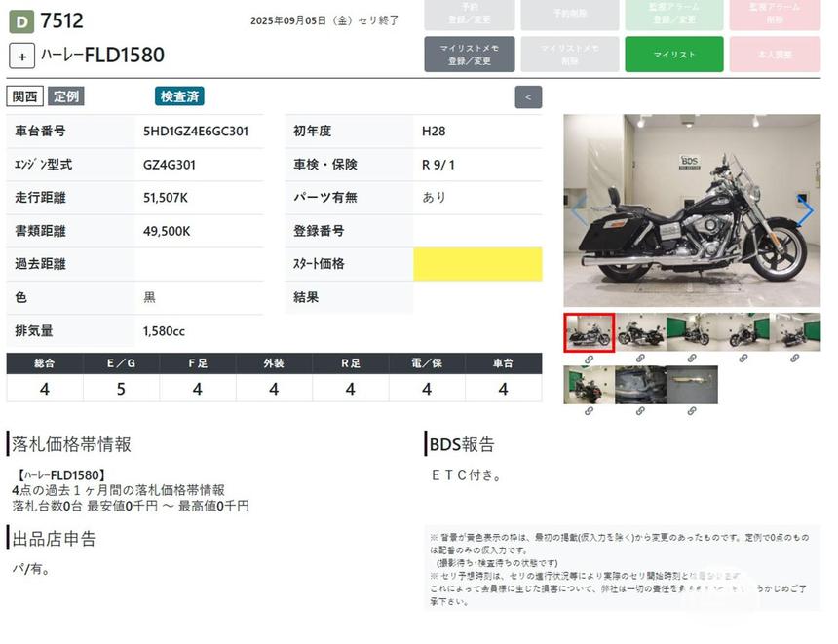Screen dimensions: 838x644
Task: Open マイリストメモ 登録/変更
Action: tap(469, 55)
